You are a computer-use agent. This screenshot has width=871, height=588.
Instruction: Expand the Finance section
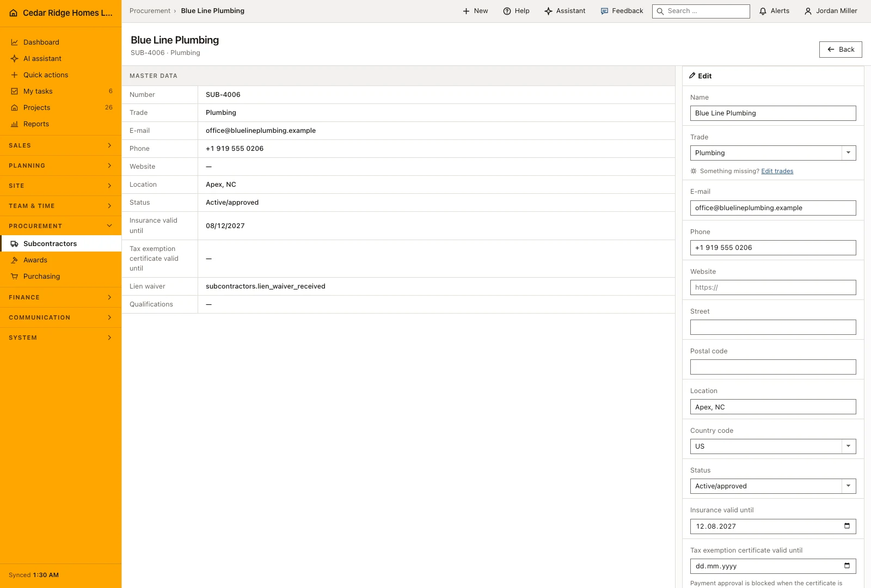tap(60, 297)
